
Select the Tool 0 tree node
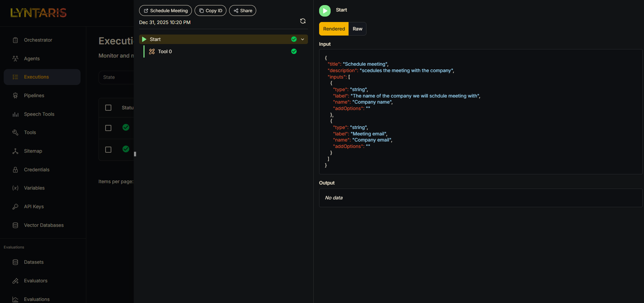[x=165, y=51]
